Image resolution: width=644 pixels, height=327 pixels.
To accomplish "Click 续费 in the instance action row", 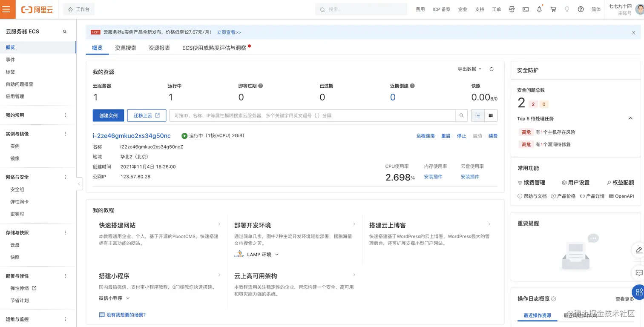I will [x=493, y=136].
